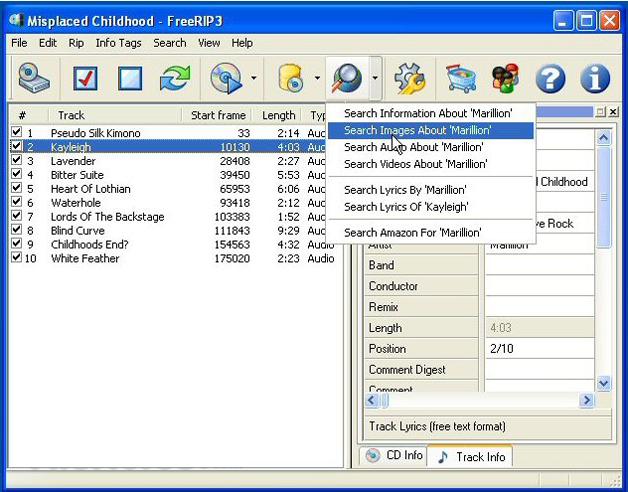Click the info panel vertical scrollbar thumb
The height and width of the screenshot is (492, 628).
[x=604, y=197]
